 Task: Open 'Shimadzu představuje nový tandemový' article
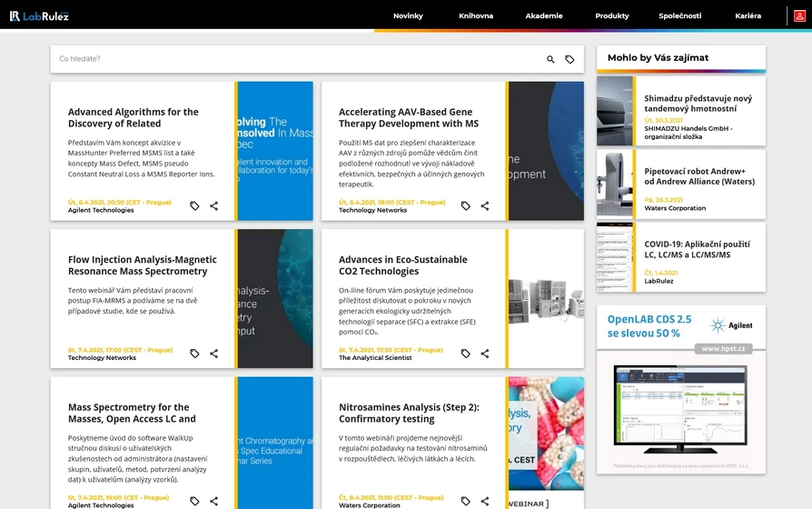698,103
